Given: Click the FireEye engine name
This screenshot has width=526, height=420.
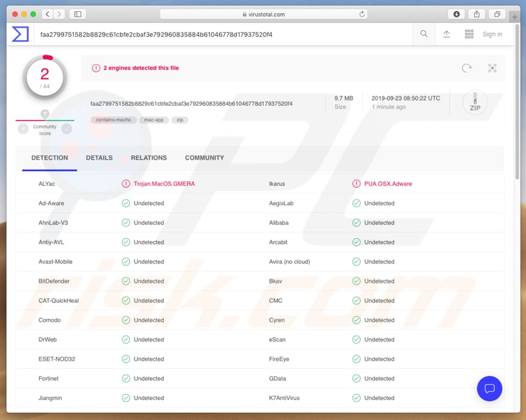Looking at the screenshot, I should click(x=279, y=359).
